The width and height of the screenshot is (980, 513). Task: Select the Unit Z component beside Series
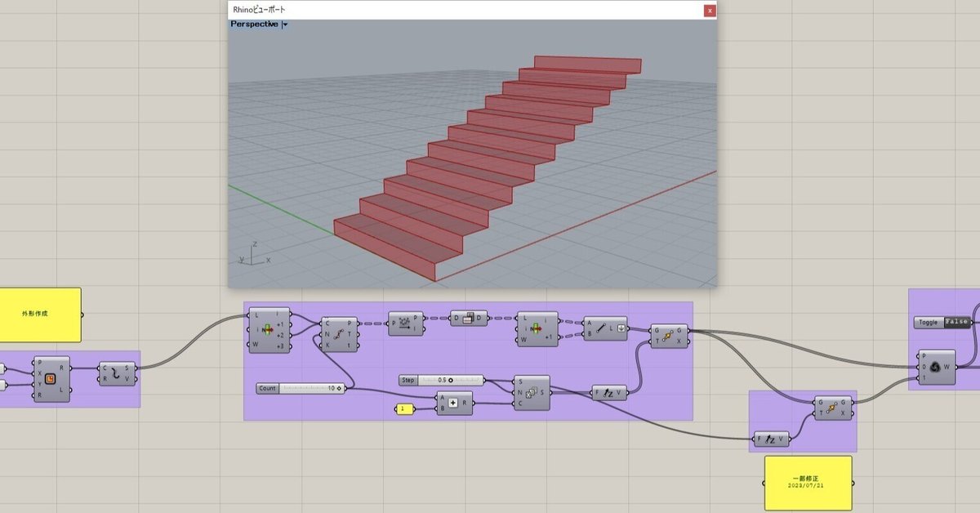(x=609, y=393)
